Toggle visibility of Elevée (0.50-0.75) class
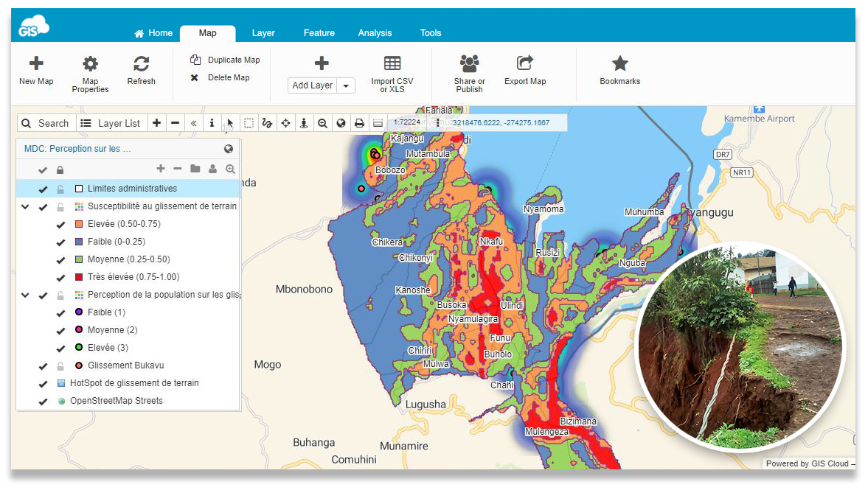 click(60, 225)
